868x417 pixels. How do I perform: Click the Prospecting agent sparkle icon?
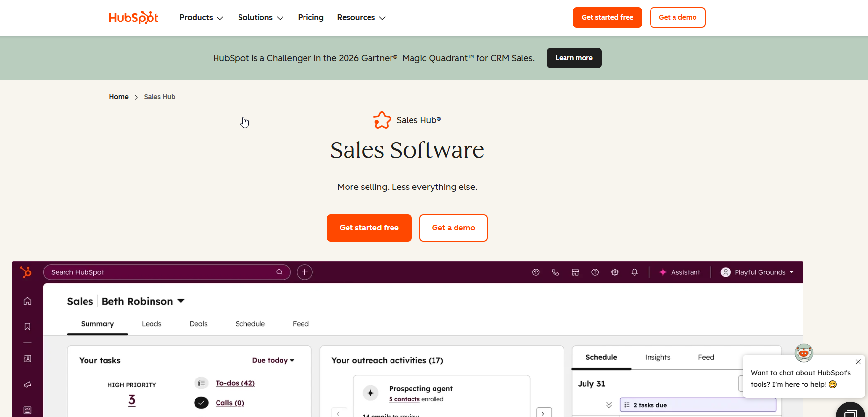click(370, 393)
